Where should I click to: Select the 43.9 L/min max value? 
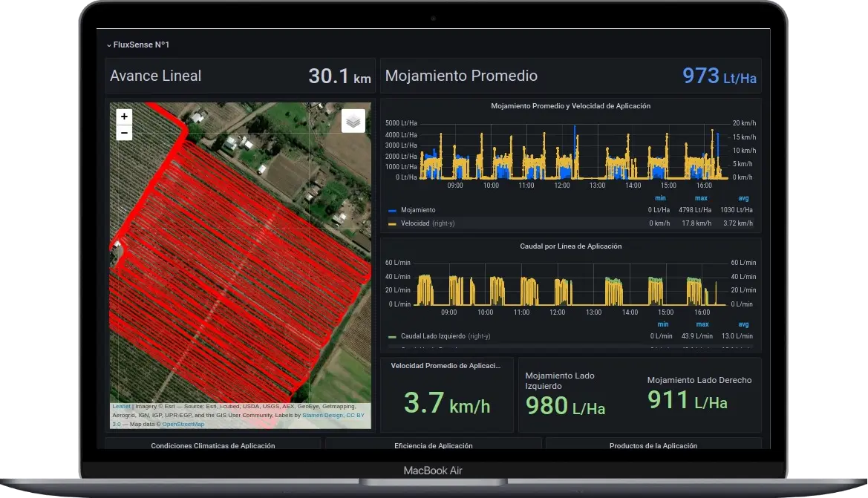697,336
